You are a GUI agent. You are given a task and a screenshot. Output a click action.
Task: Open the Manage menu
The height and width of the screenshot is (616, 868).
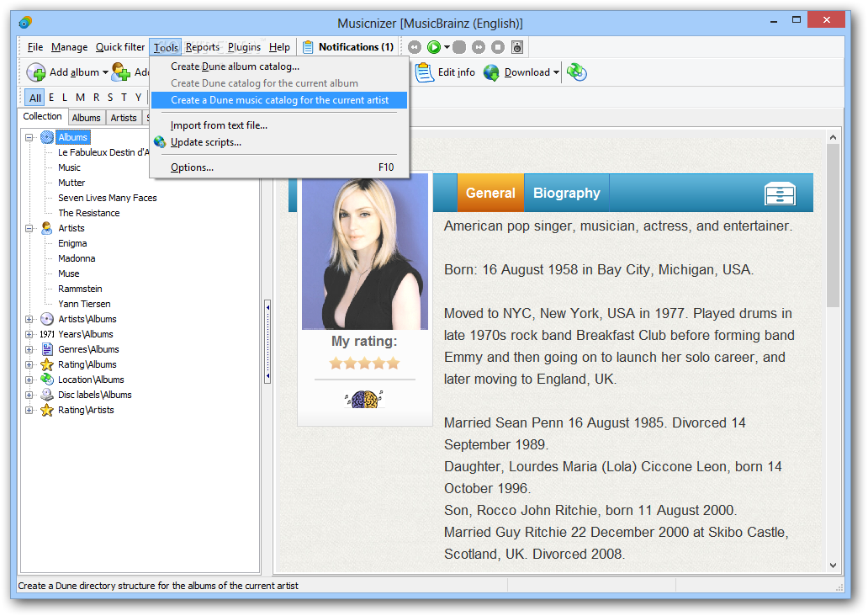(x=69, y=47)
